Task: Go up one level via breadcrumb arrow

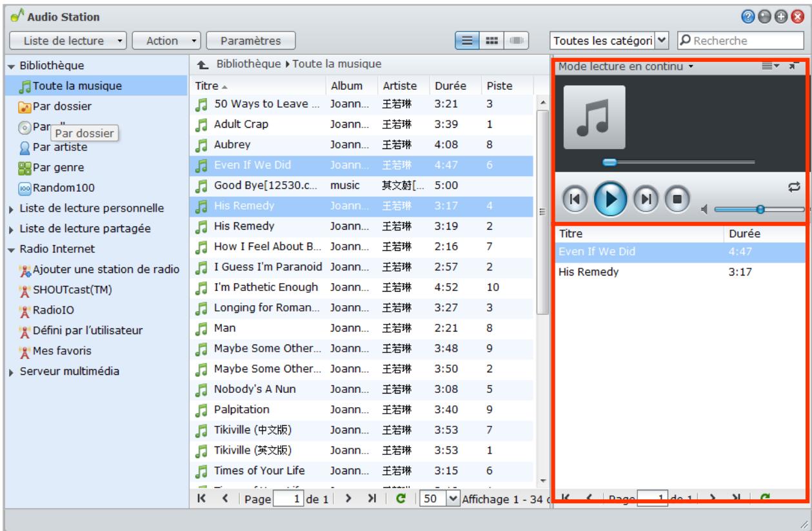Action: coord(202,65)
